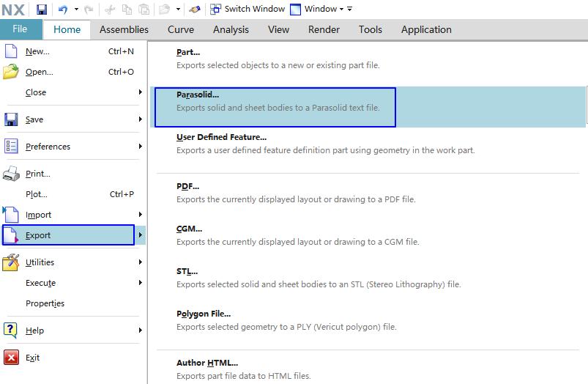Click the Switch Window button

coord(247,9)
